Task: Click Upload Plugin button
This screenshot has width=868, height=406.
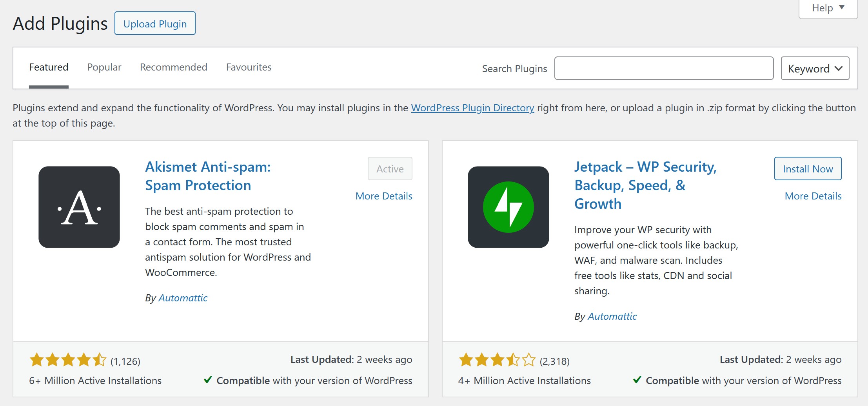Action: (x=155, y=24)
